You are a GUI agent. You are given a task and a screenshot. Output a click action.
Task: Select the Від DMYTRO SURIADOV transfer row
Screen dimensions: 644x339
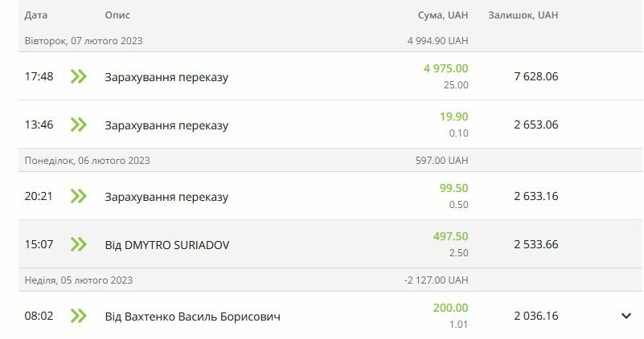166,245
